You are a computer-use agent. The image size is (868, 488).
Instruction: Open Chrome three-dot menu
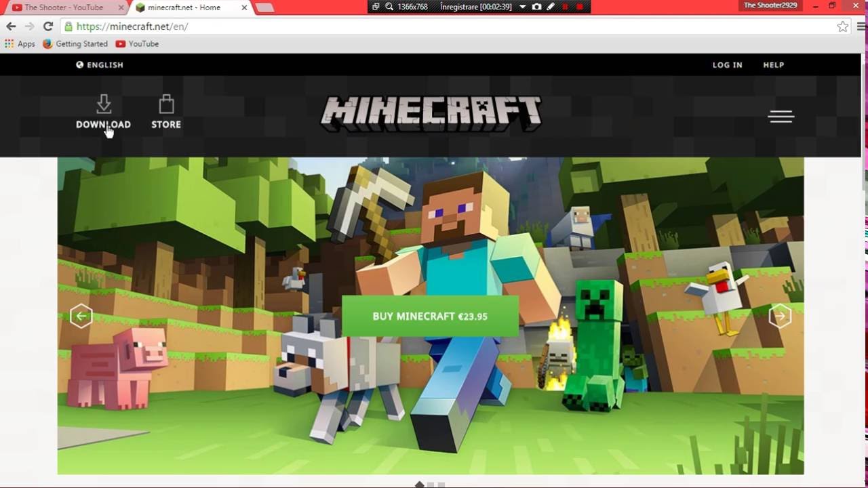tap(861, 26)
